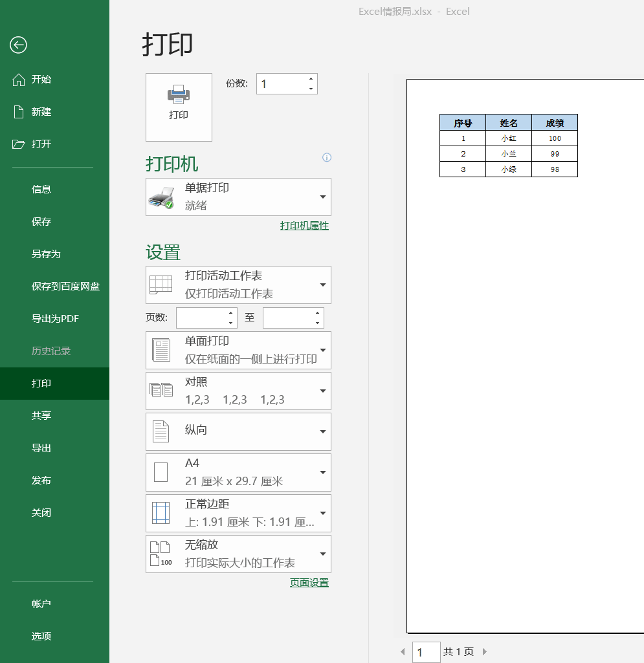The height and width of the screenshot is (663, 644).
Task: Click the back arrow circle icon
Action: (18, 45)
